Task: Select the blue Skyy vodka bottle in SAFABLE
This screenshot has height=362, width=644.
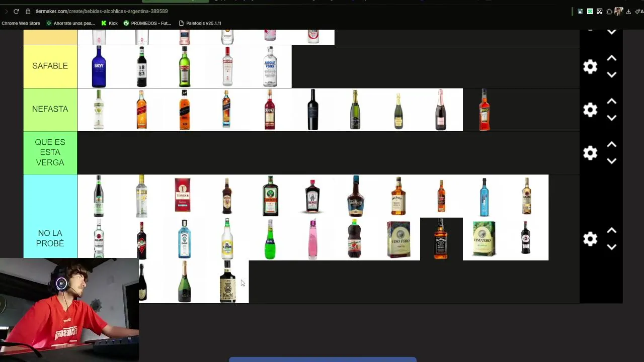Action: (99, 66)
